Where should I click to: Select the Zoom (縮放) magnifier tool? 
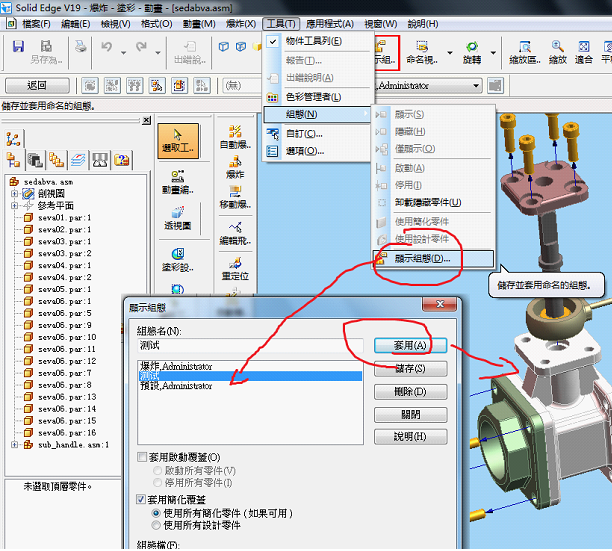coord(557,52)
